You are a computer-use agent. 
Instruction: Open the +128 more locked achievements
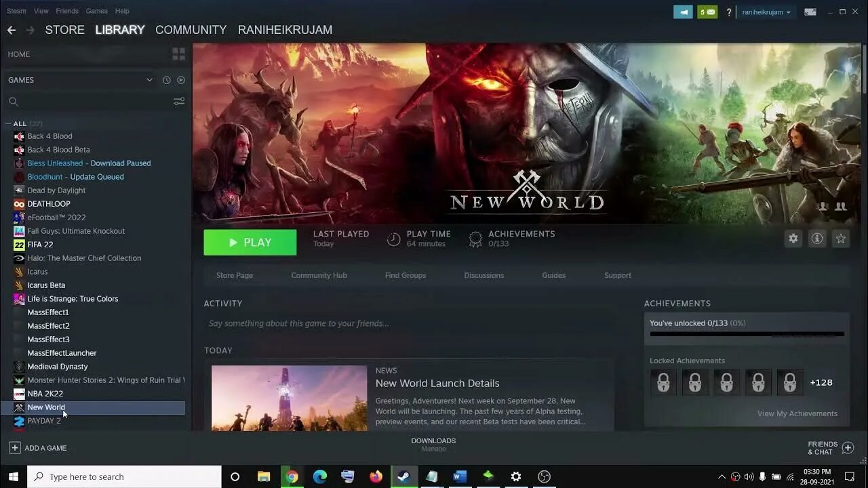[x=821, y=382]
